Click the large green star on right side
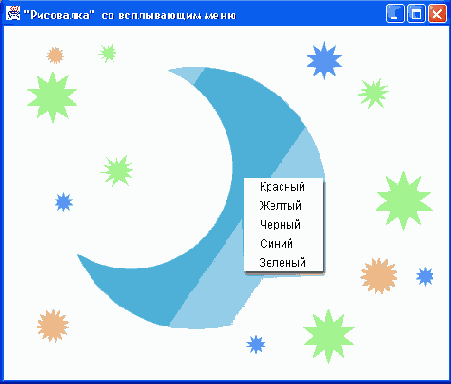The width and height of the screenshot is (451, 384). coord(404,201)
